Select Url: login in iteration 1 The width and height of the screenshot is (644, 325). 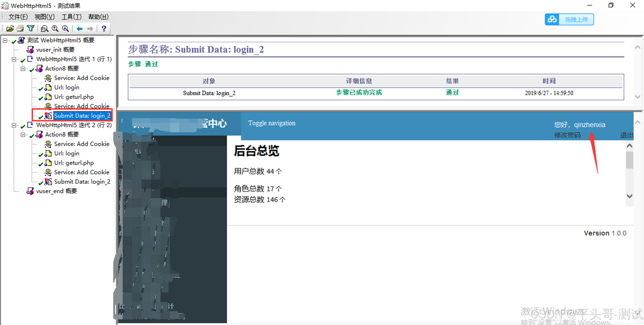[x=67, y=87]
